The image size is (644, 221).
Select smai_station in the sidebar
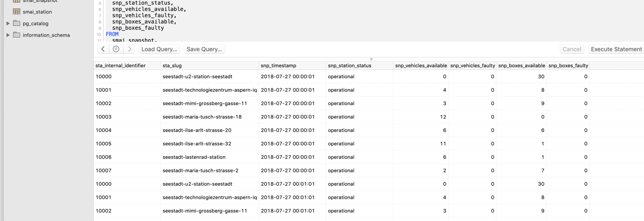tap(37, 12)
